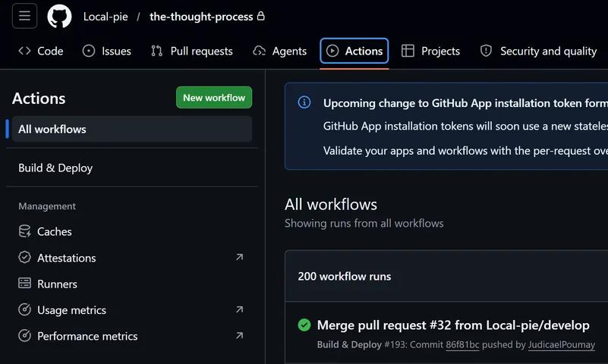
Task: Click the Runners server icon
Action: point(24,283)
